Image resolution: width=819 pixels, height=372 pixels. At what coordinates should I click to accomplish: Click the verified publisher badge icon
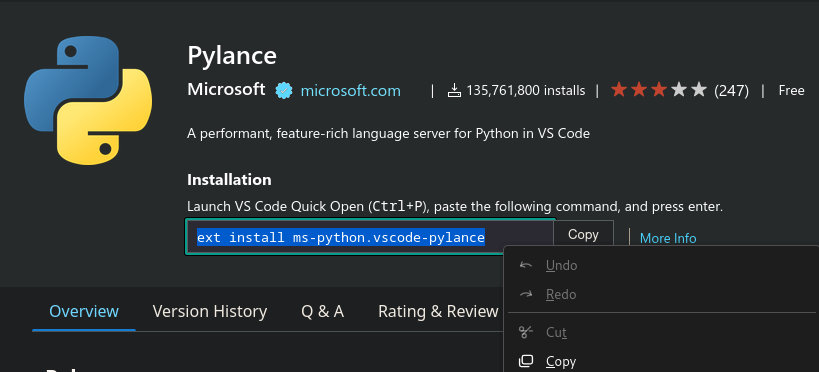coord(284,91)
